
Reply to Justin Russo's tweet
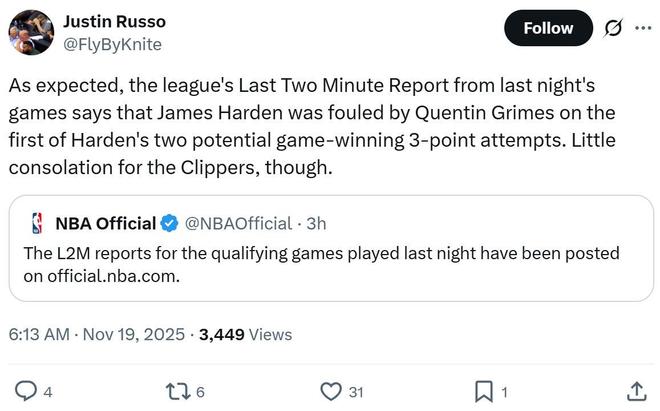pyautogui.click(x=28, y=391)
